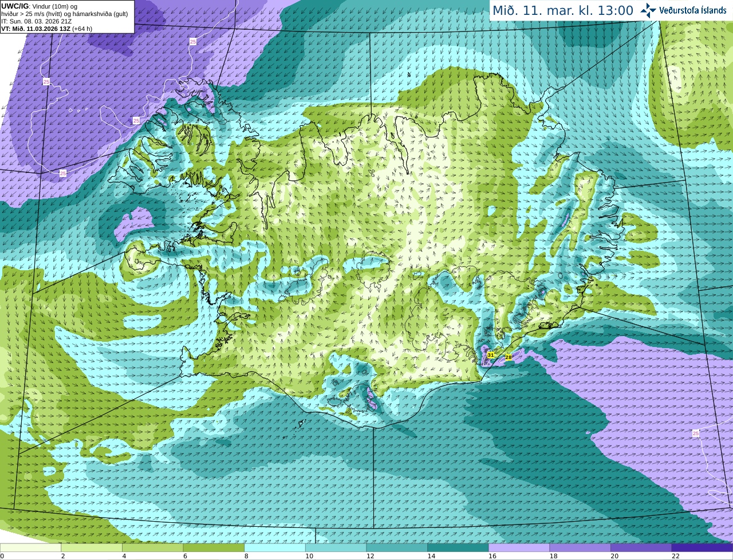Click the legend scale value 10
This screenshot has width=733, height=560.
click(x=309, y=556)
